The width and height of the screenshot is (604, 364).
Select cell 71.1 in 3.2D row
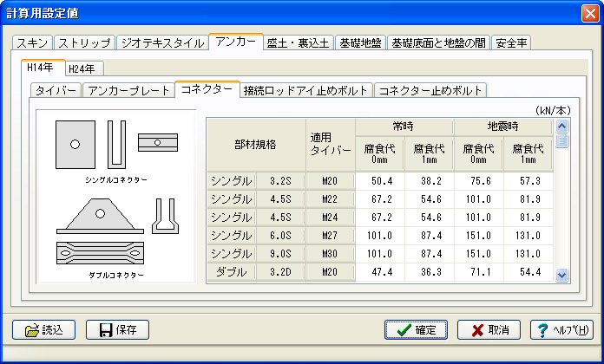coord(479,272)
